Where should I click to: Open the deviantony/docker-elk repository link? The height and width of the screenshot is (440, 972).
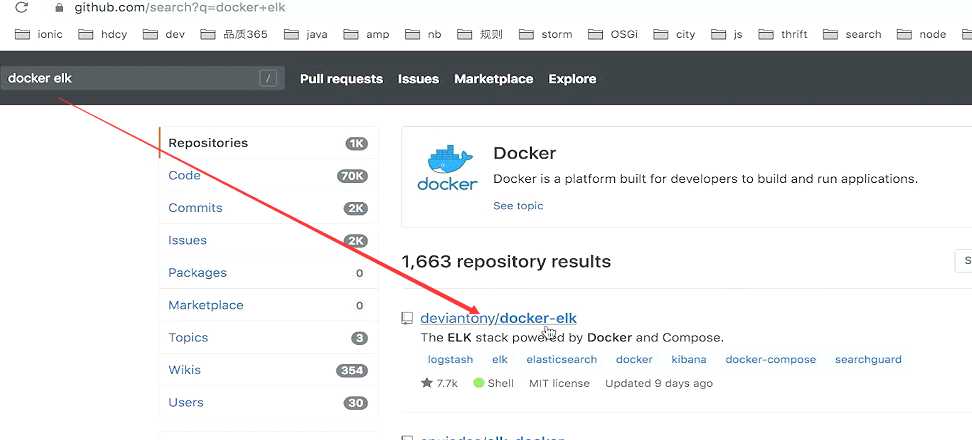(498, 318)
